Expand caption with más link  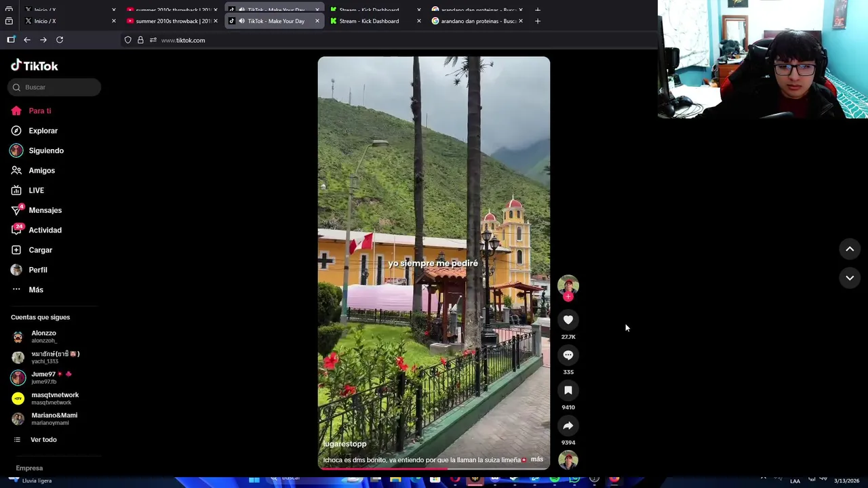[x=537, y=460]
